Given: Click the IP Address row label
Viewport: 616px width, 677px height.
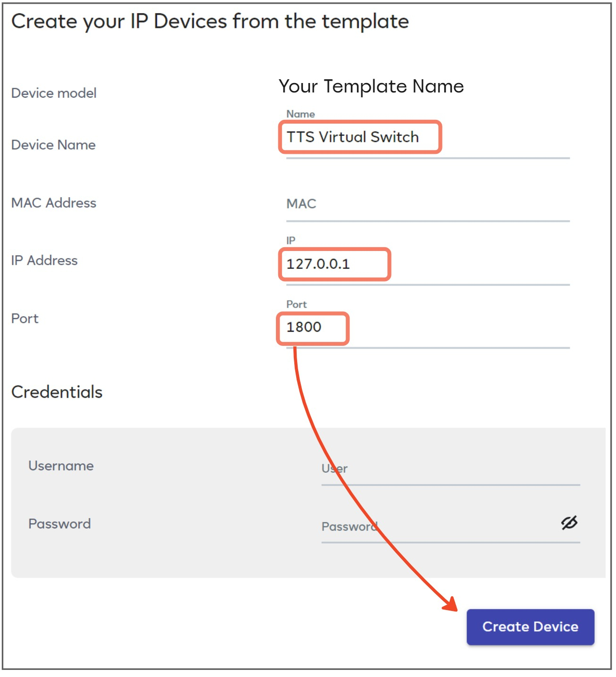Looking at the screenshot, I should [x=44, y=260].
